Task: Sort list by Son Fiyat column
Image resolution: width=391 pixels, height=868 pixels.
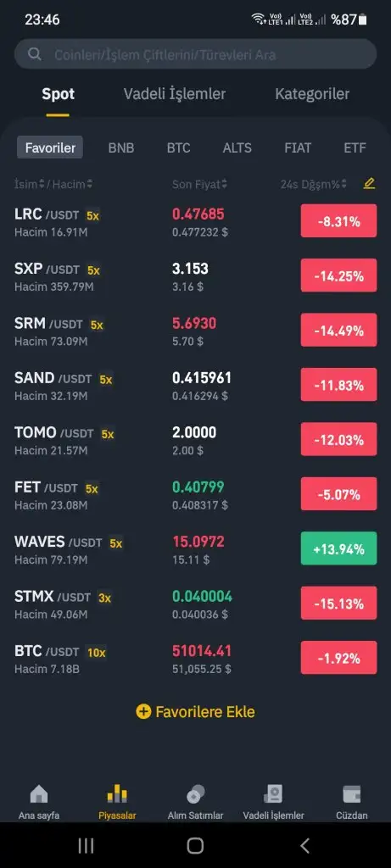Action: (x=199, y=184)
